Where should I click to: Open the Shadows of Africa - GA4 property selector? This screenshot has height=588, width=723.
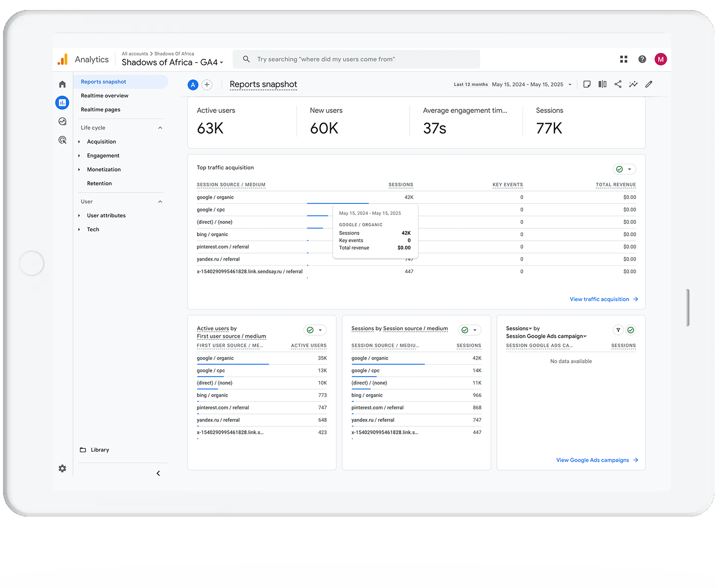173,62
